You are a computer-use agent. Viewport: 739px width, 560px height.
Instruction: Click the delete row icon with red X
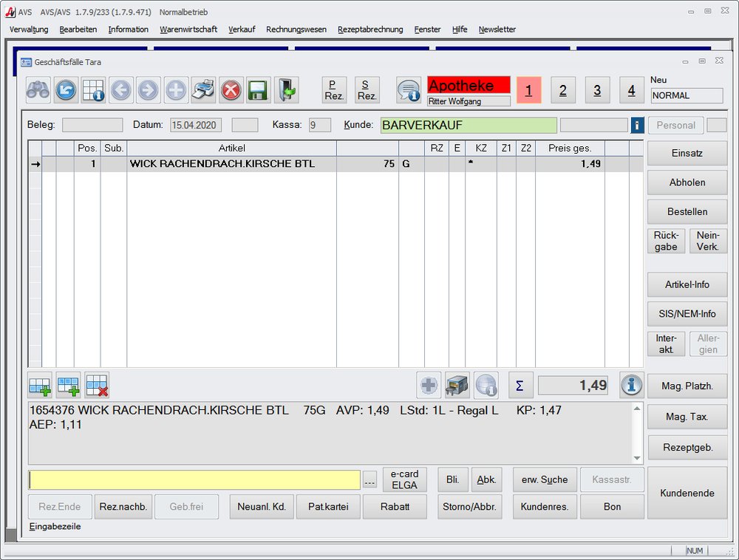click(97, 385)
